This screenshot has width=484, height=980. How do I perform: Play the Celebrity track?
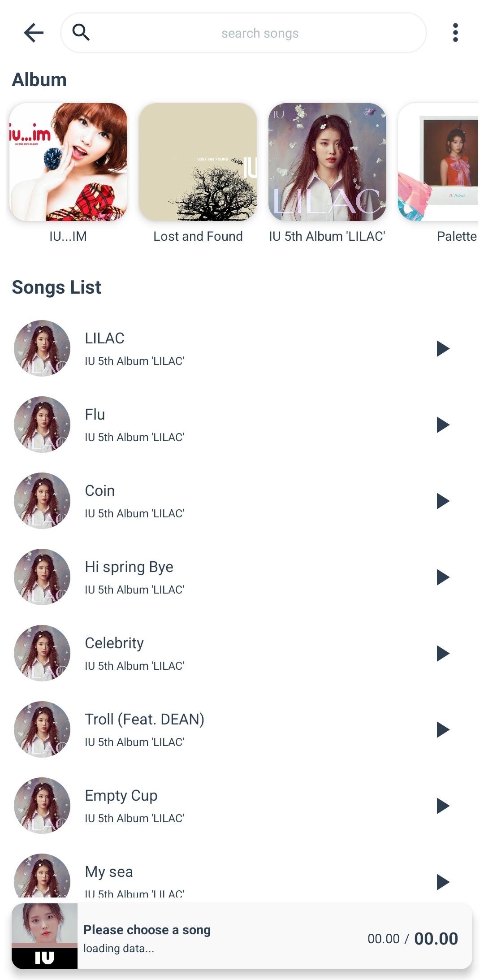click(443, 653)
